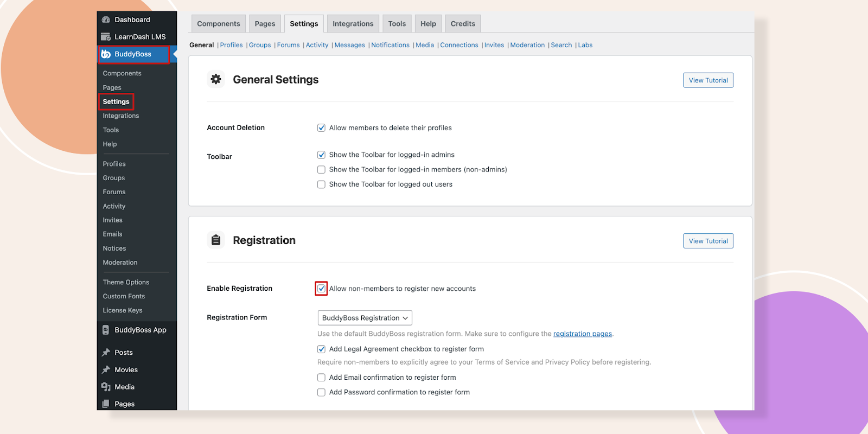Follow the registration pages link
The height and width of the screenshot is (434, 868).
point(582,334)
